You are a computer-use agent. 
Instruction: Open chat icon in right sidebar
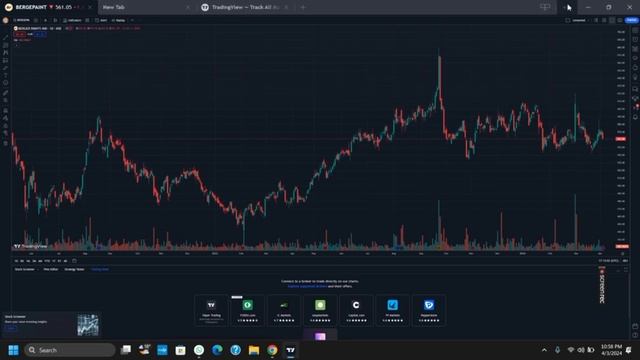pos(635,89)
